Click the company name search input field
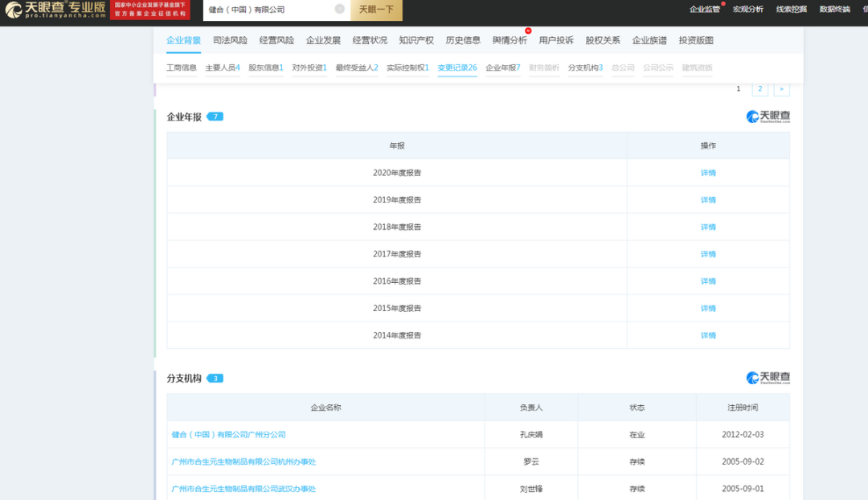This screenshot has height=500, width=868. pos(269,10)
